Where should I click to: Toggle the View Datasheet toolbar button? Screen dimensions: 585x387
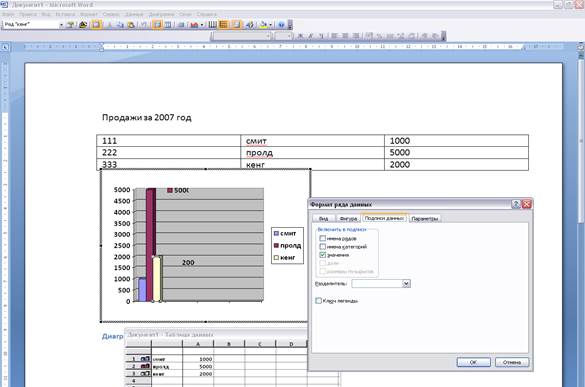coord(96,25)
